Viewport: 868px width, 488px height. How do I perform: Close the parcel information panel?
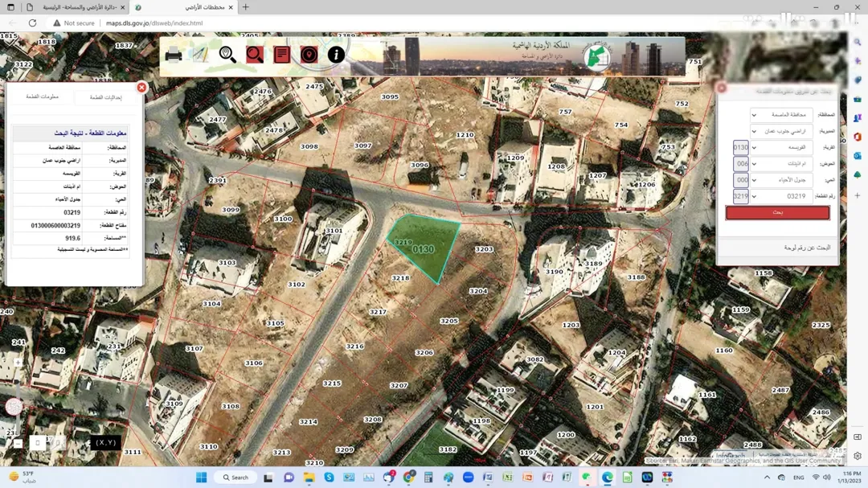141,88
